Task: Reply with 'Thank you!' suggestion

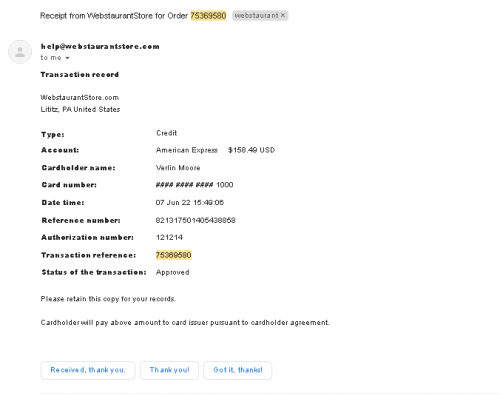Action: (x=169, y=370)
